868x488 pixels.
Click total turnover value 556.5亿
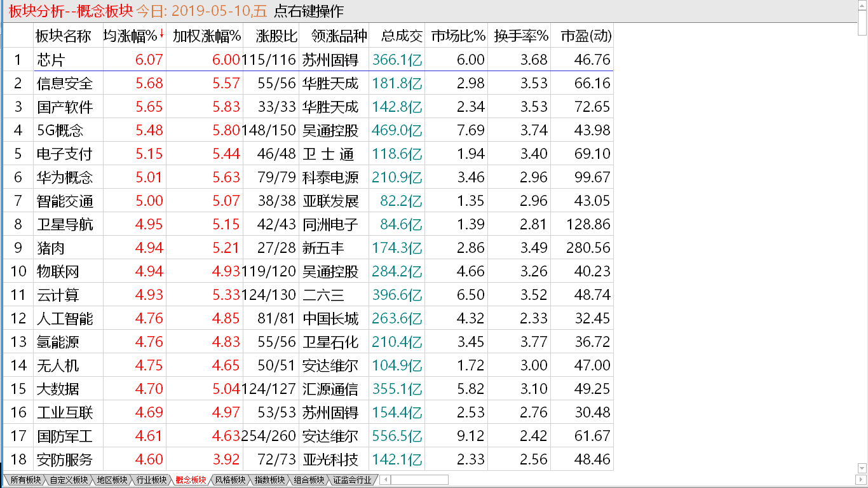coord(397,436)
